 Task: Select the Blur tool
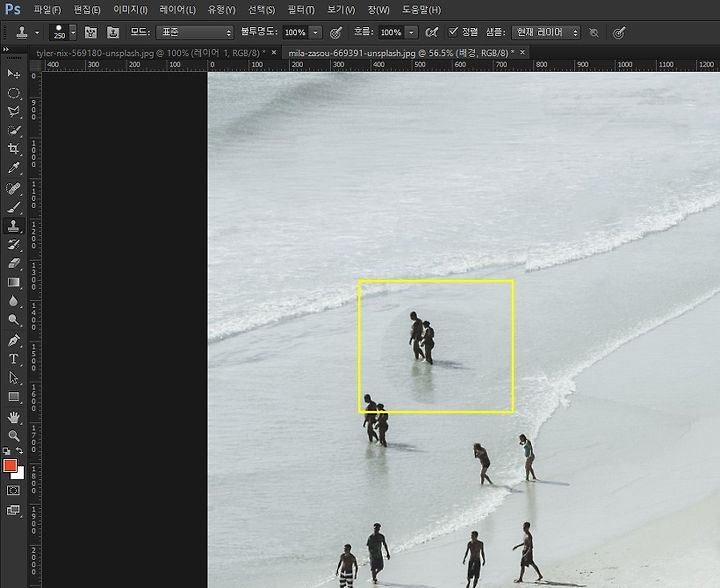pos(14,301)
